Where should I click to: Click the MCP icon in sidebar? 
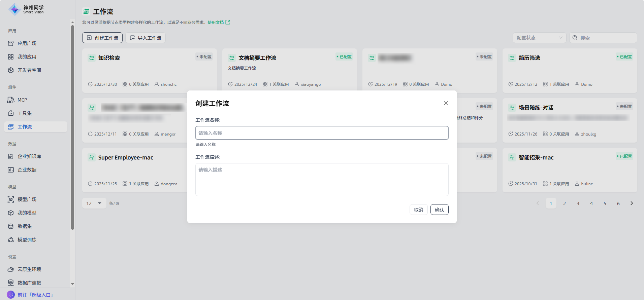11,100
